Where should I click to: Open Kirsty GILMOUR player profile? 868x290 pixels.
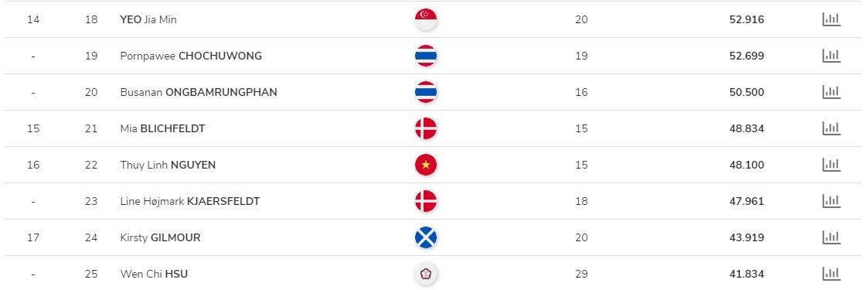tap(161, 237)
